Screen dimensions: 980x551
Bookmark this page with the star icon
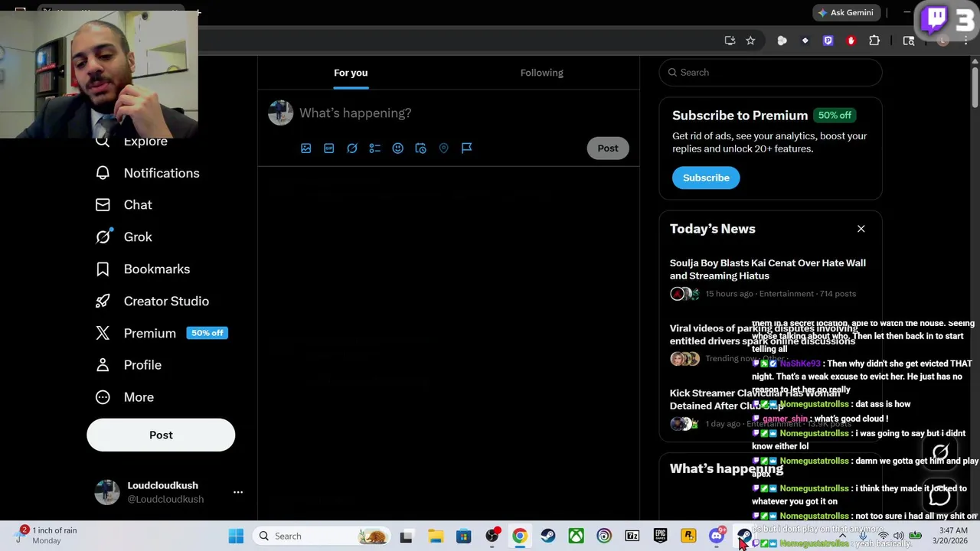tap(750, 41)
